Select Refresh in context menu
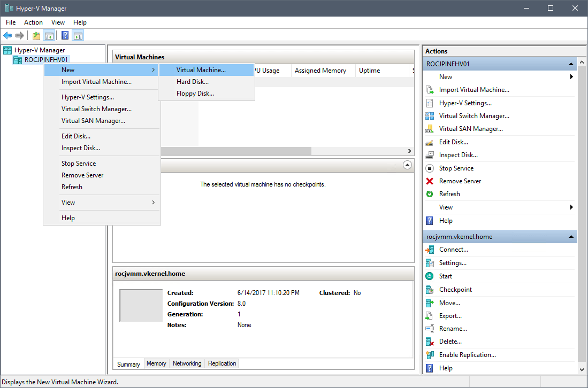Viewport: 588px width, 388px height. tap(102, 187)
